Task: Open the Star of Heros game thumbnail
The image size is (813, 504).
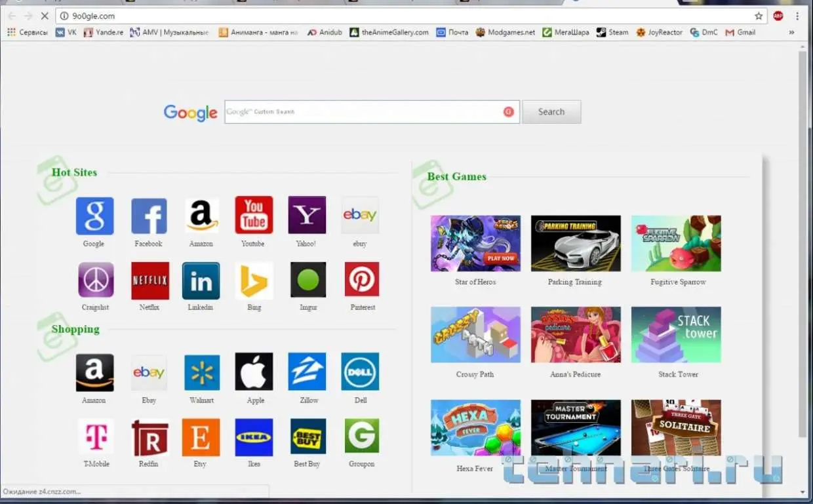Action: (475, 243)
